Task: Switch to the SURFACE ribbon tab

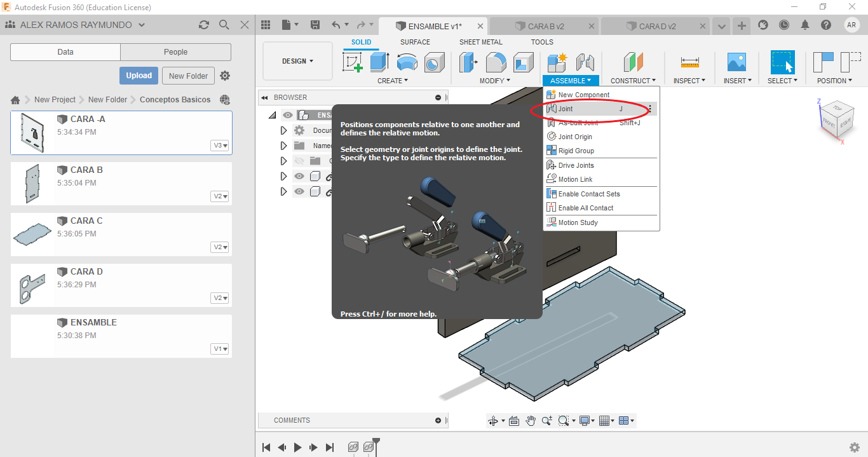Action: point(415,42)
